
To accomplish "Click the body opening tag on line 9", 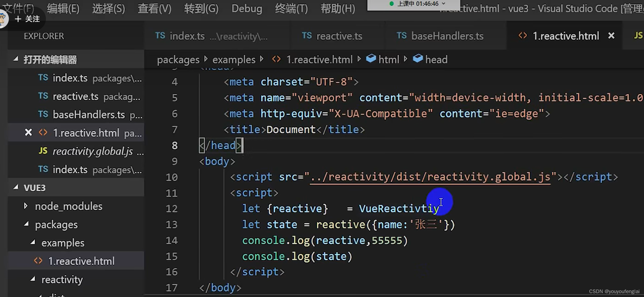I will tap(217, 161).
